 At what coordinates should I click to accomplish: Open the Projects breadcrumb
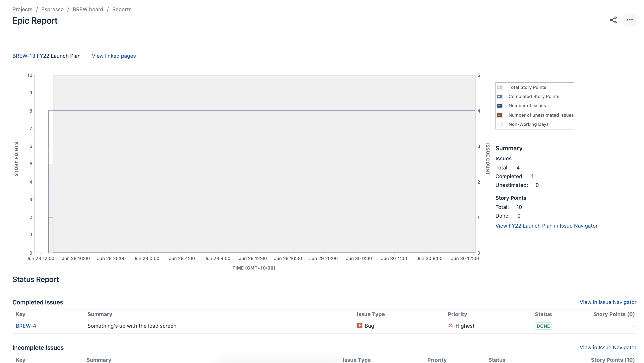[x=22, y=9]
